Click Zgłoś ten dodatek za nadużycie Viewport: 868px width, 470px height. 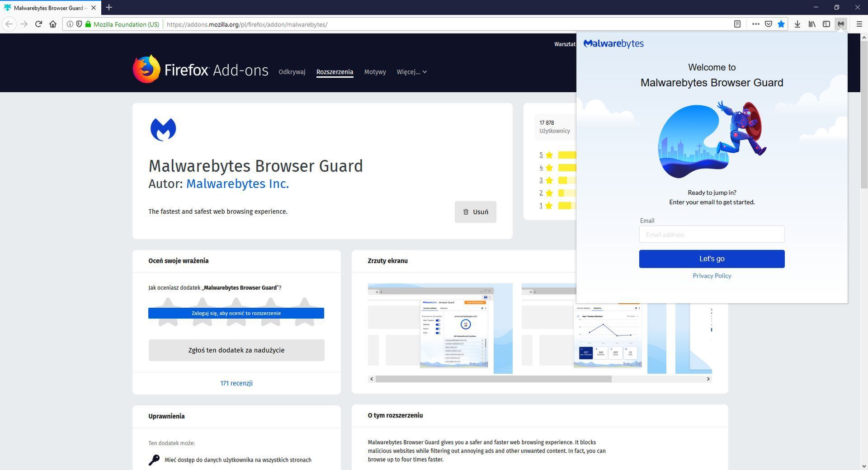[236, 350]
